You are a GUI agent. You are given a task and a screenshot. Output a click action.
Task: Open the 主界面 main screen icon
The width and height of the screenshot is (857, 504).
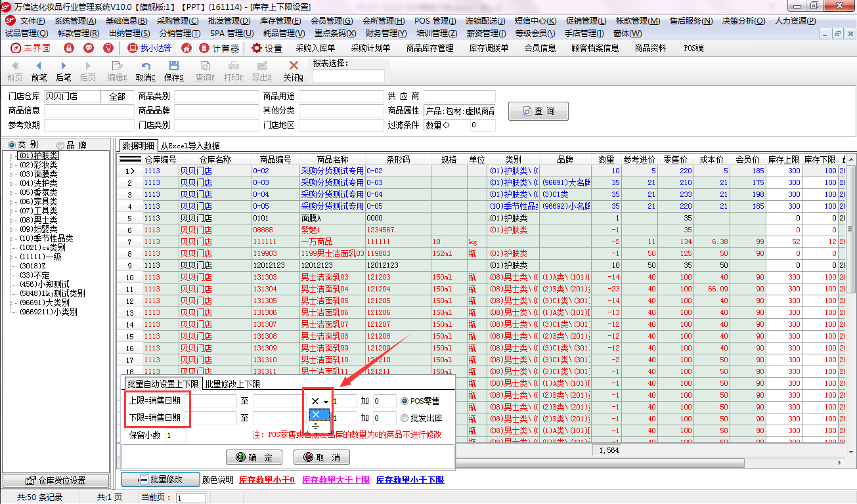click(x=30, y=48)
